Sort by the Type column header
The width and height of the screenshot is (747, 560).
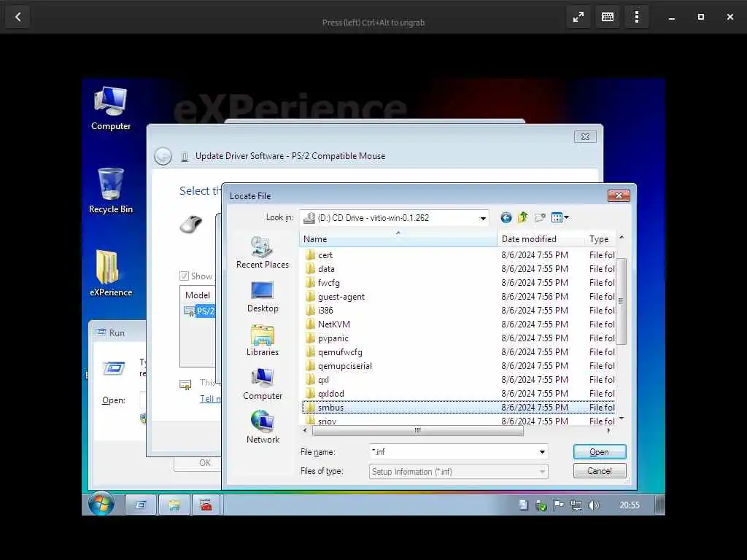(600, 238)
